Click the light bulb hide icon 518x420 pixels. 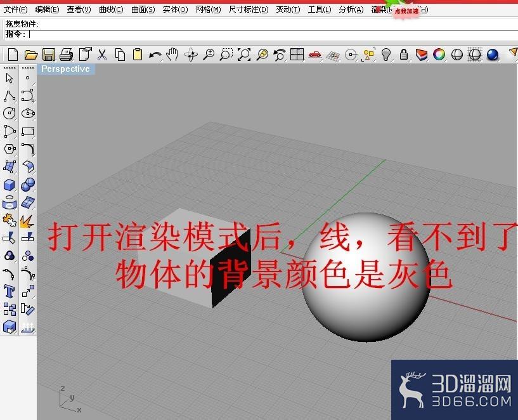[x=386, y=54]
